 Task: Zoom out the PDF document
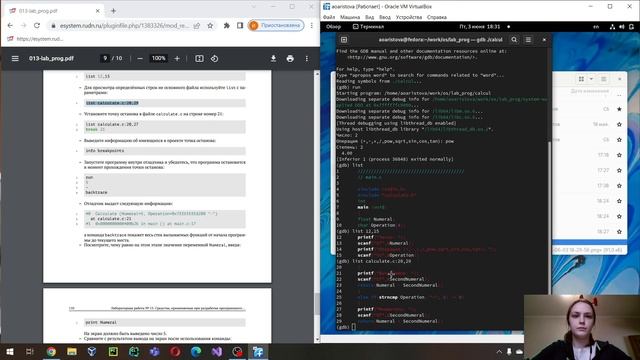(140, 58)
